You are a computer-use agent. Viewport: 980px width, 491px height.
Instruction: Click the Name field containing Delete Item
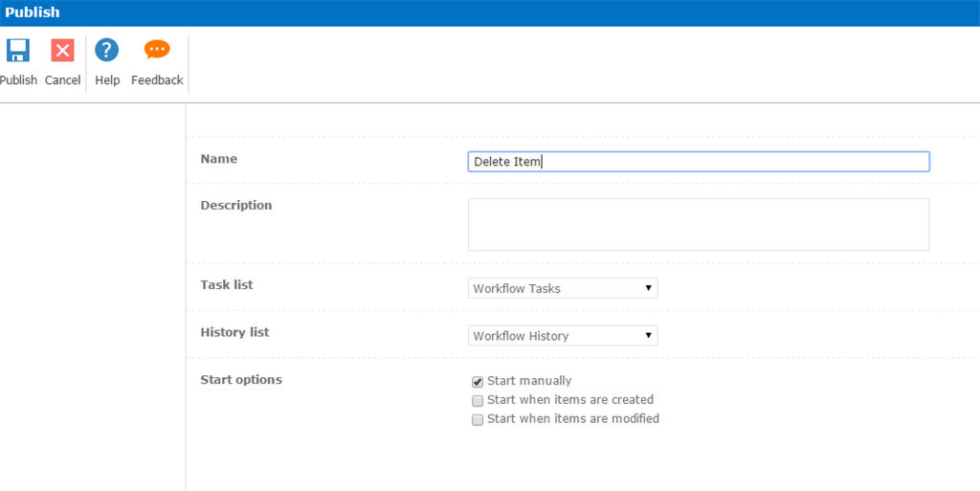click(699, 162)
